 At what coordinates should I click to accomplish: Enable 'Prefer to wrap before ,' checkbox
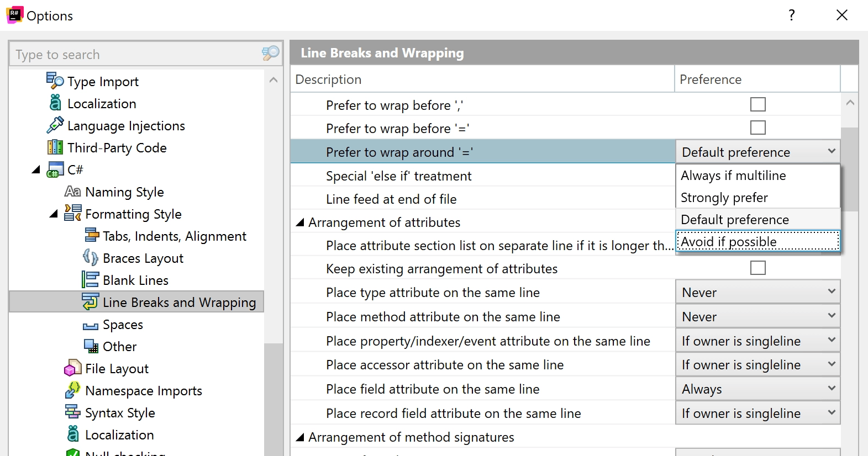(757, 104)
